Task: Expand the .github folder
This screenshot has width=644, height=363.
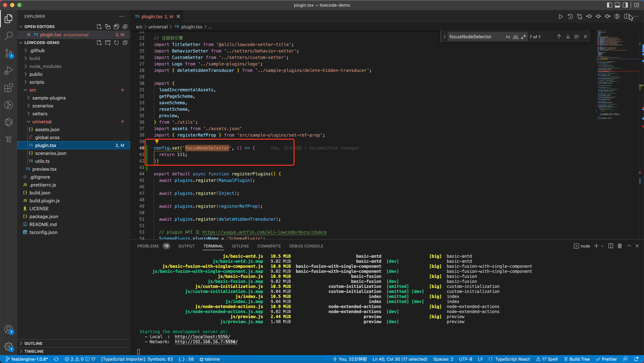Action: tap(26, 50)
